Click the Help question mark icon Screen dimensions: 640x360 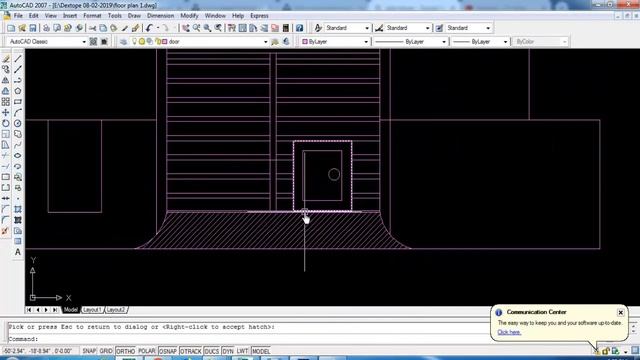[x=300, y=28]
